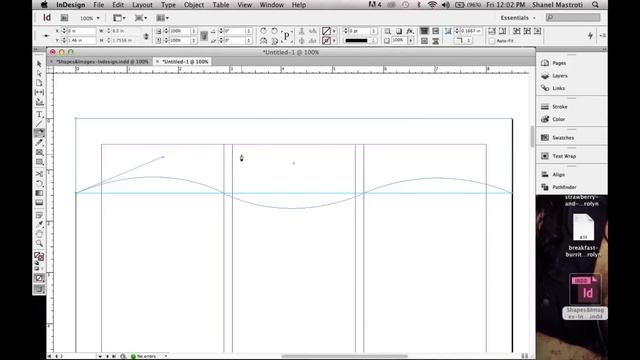The image size is (640, 360).
Task: Toggle constrain proportions for width and height
Action: pyautogui.click(x=146, y=36)
